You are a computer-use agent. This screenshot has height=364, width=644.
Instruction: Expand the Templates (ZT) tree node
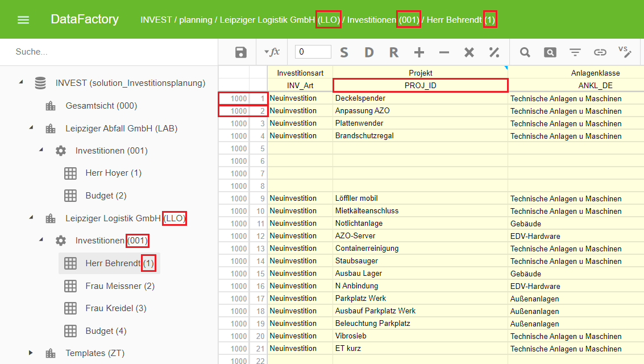(x=31, y=353)
